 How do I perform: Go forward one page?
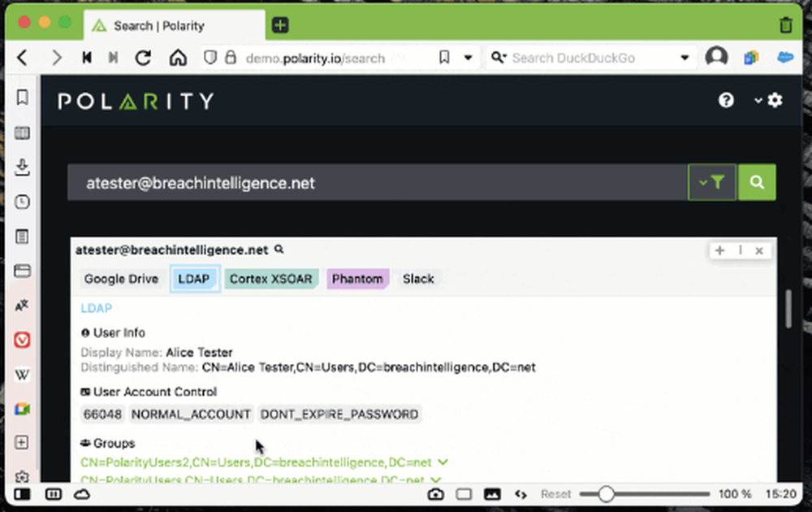tap(57, 58)
